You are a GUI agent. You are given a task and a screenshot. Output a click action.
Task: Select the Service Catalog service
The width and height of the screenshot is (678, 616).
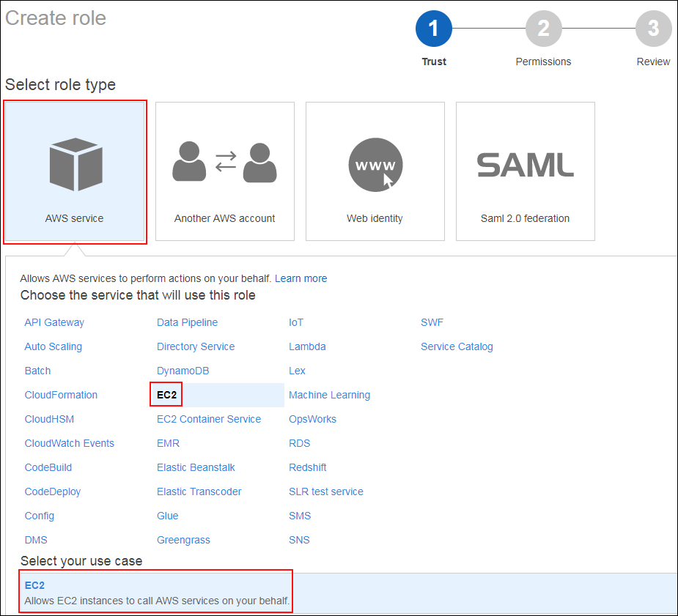[x=457, y=346]
